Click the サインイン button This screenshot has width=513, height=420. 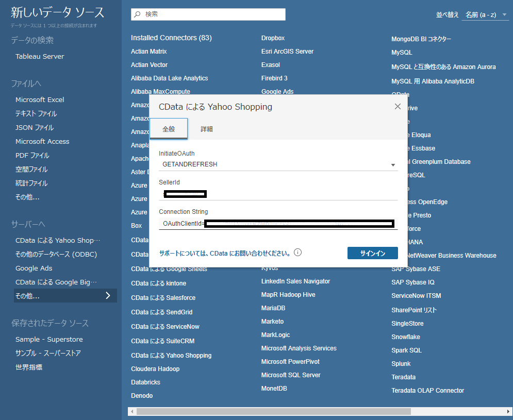(x=372, y=253)
